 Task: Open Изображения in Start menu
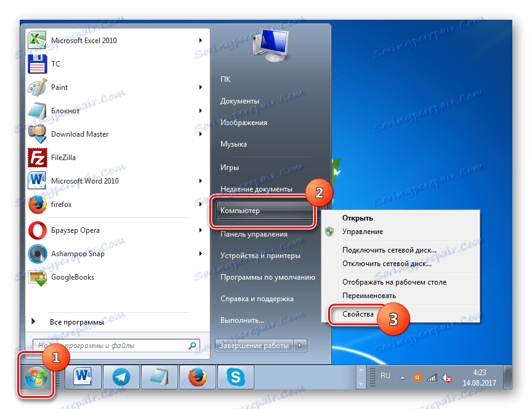[244, 123]
